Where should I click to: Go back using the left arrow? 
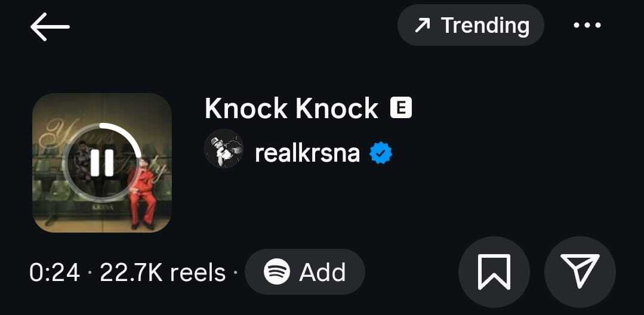point(50,27)
